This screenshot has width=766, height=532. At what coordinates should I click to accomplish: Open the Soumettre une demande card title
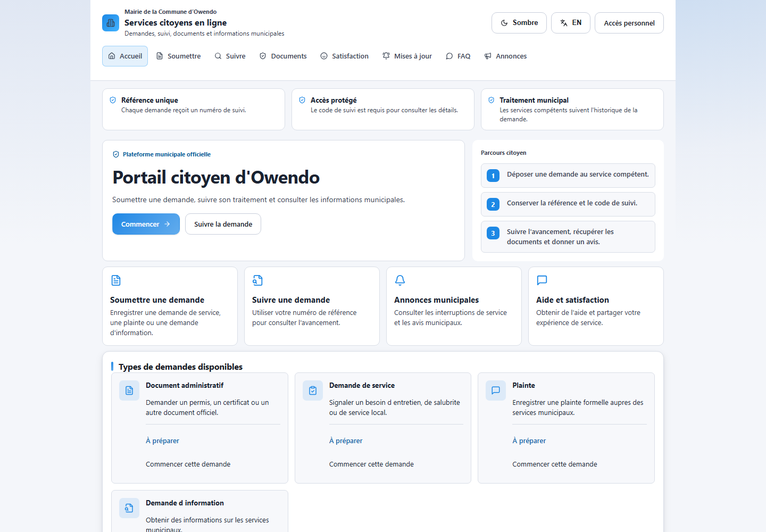click(x=157, y=300)
